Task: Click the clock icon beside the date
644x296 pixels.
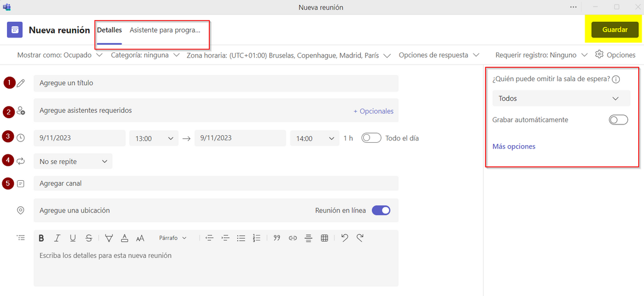Action: [21, 138]
